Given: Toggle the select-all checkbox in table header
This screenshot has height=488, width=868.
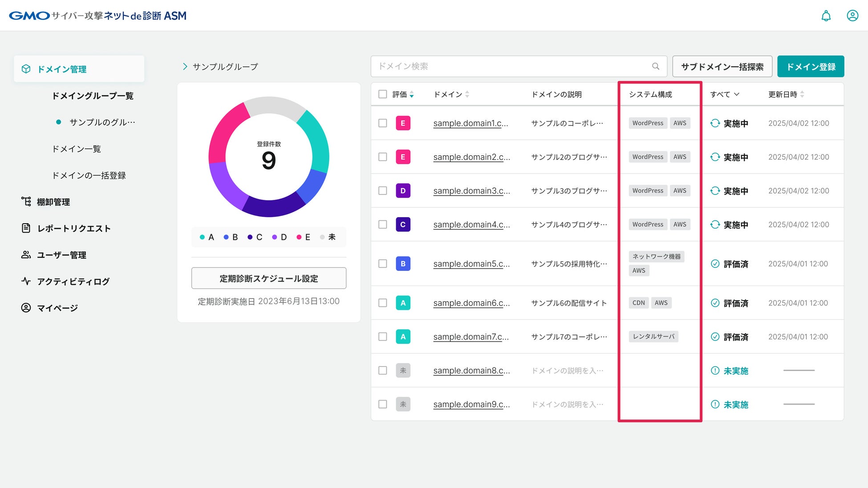Looking at the screenshot, I should click(382, 94).
